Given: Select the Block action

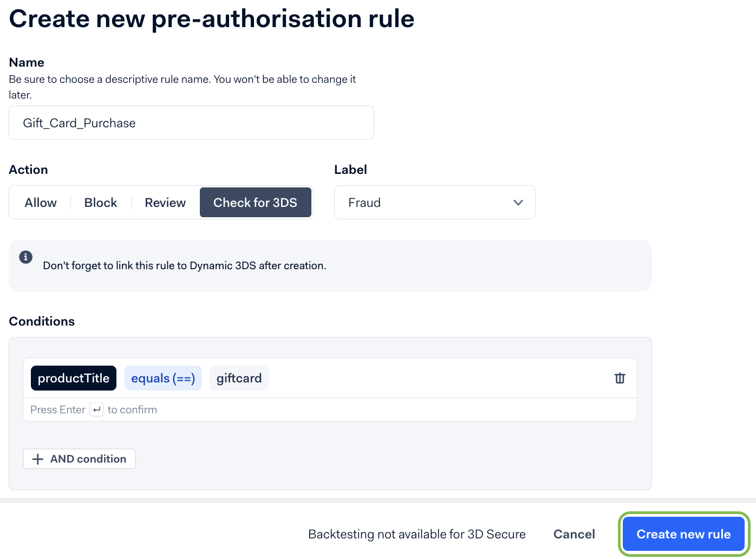Looking at the screenshot, I should [x=101, y=203].
